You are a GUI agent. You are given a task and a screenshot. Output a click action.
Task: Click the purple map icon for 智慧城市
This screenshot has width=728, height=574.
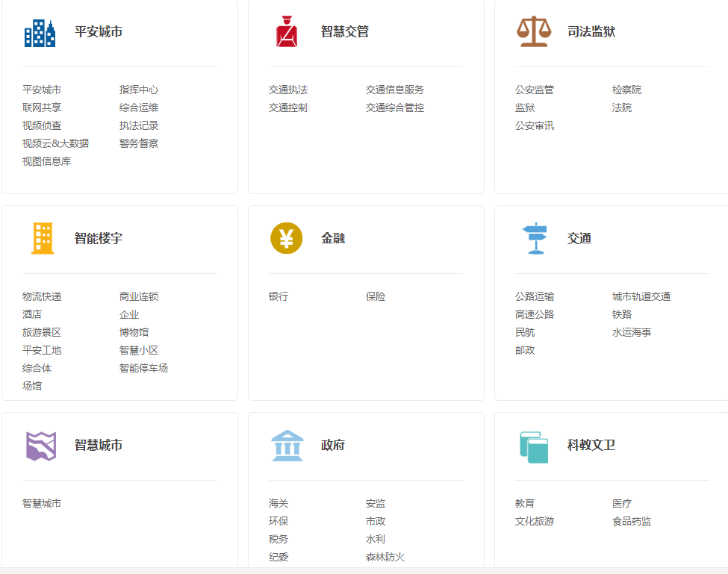pos(41,446)
